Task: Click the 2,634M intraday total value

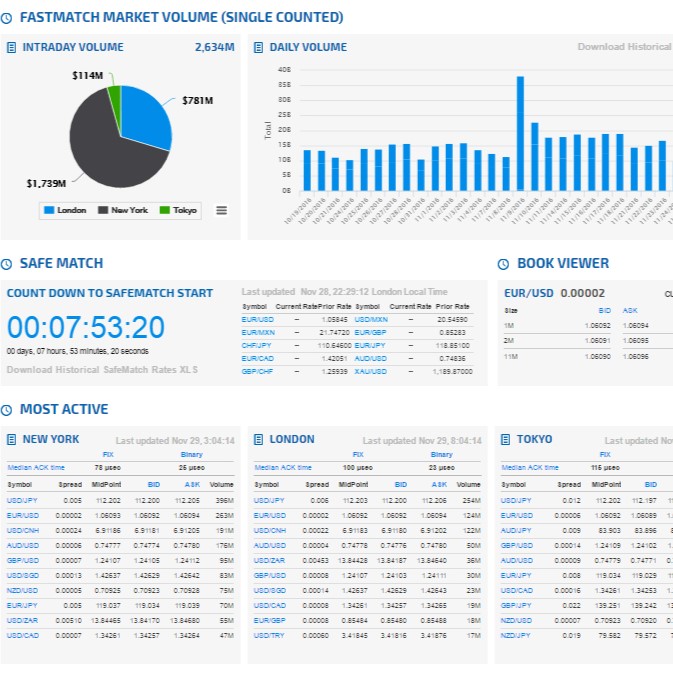Action: (x=215, y=47)
